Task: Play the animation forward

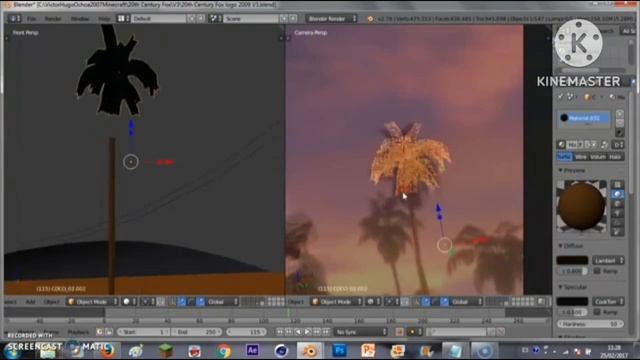Action: pos(308,332)
